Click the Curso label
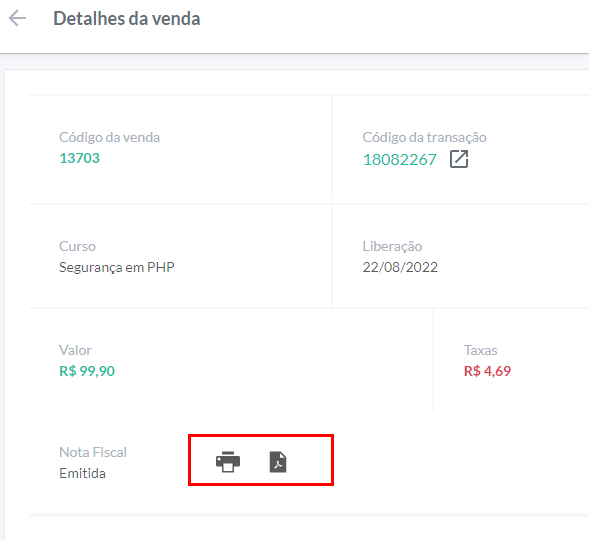Viewport: 589px width, 540px height. (77, 246)
